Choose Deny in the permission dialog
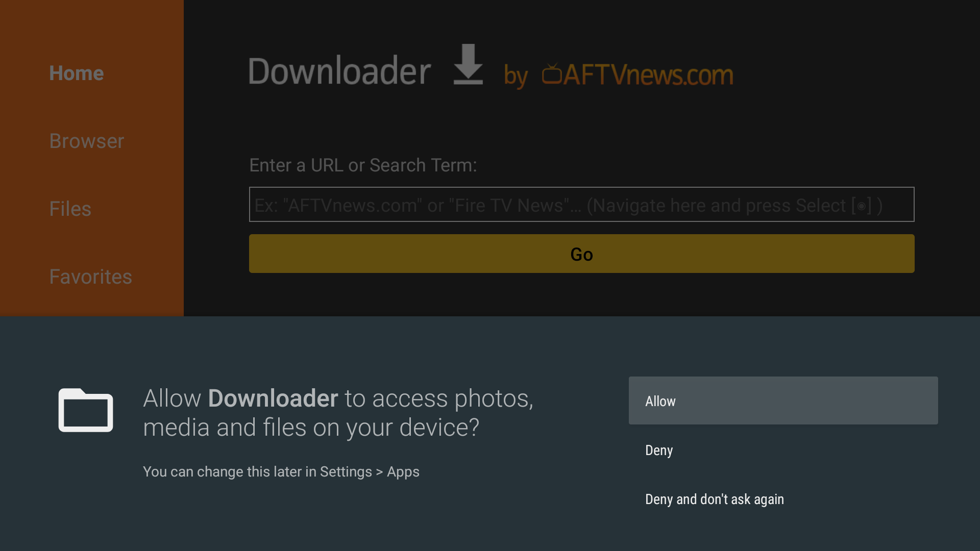The height and width of the screenshot is (551, 980). [x=659, y=450]
